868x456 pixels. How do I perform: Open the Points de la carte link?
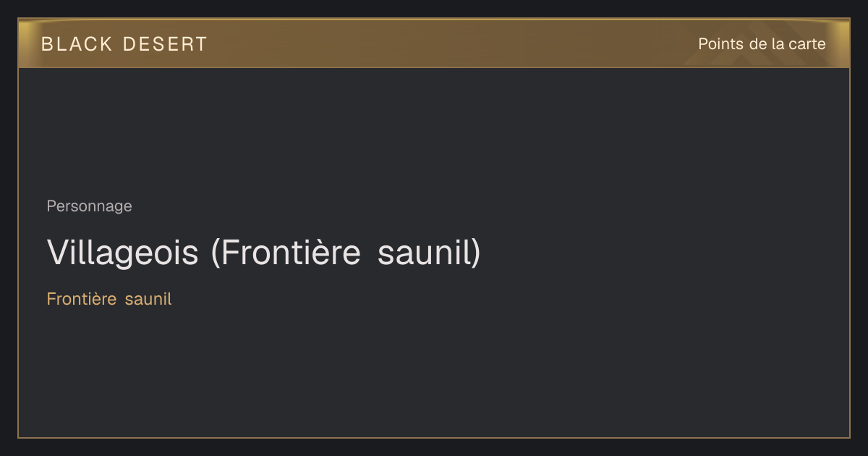762,44
